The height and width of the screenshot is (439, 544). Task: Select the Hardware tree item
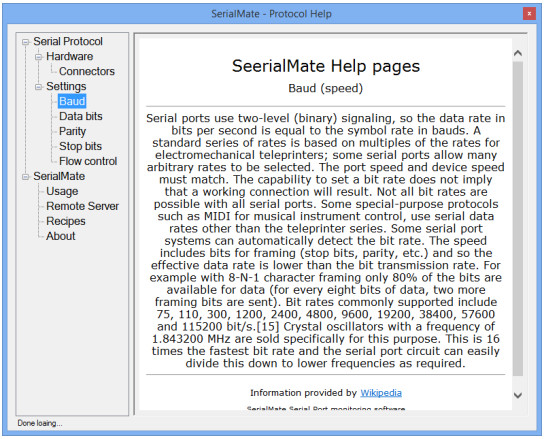coord(69,57)
